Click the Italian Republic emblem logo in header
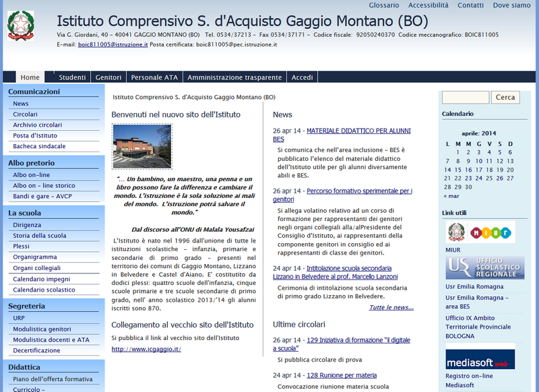539x392 pixels. click(x=21, y=26)
